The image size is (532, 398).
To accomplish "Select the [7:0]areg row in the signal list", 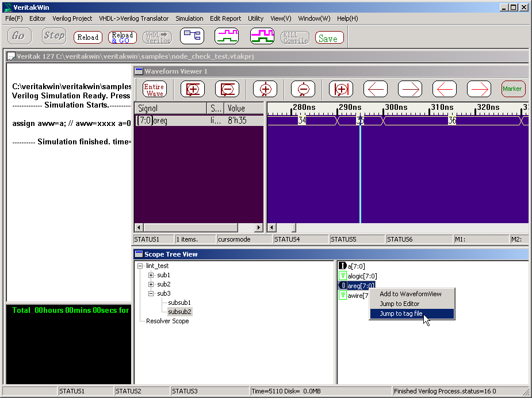I will pos(199,120).
